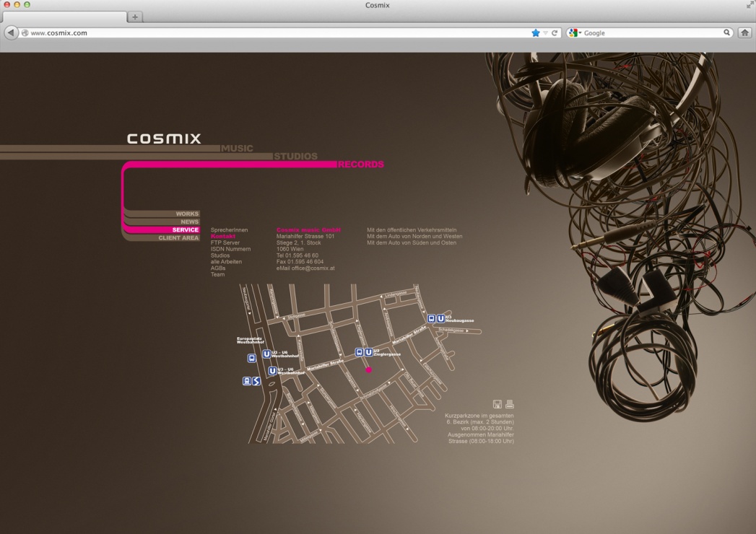Open 'Mit dem Auto von Norden und Westen'

[414, 236]
